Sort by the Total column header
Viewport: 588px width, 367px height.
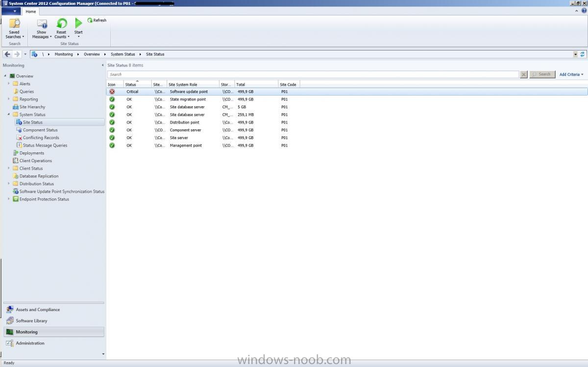tap(256, 84)
